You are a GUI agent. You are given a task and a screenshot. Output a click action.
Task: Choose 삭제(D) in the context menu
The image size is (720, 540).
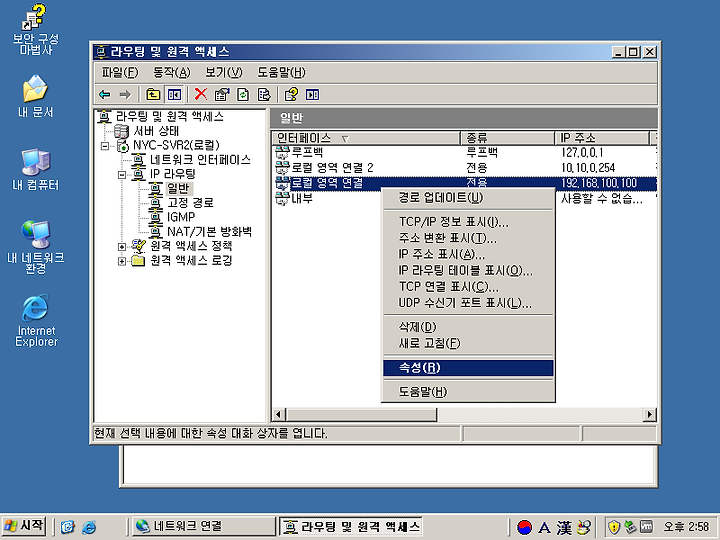coord(468,327)
